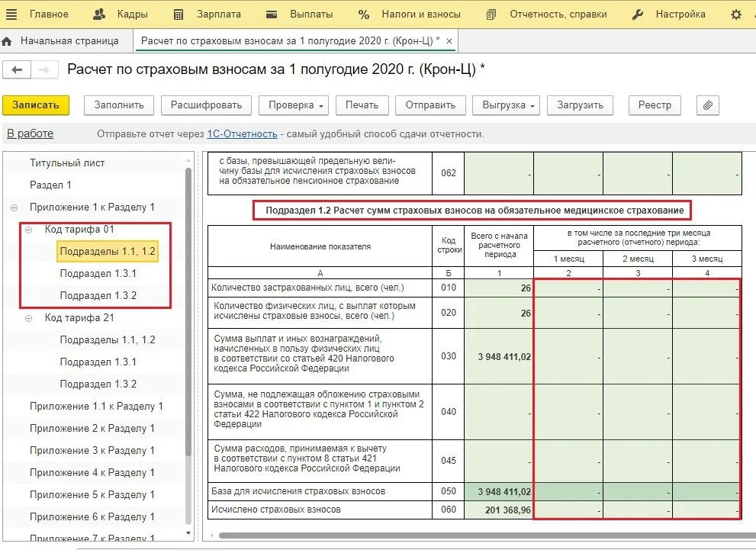Click the Кадры people icon
This screenshot has height=550, width=756.
pyautogui.click(x=99, y=14)
